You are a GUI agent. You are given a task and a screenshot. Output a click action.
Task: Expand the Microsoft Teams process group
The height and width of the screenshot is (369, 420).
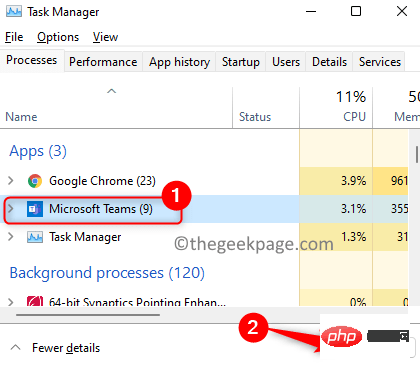click(x=11, y=209)
